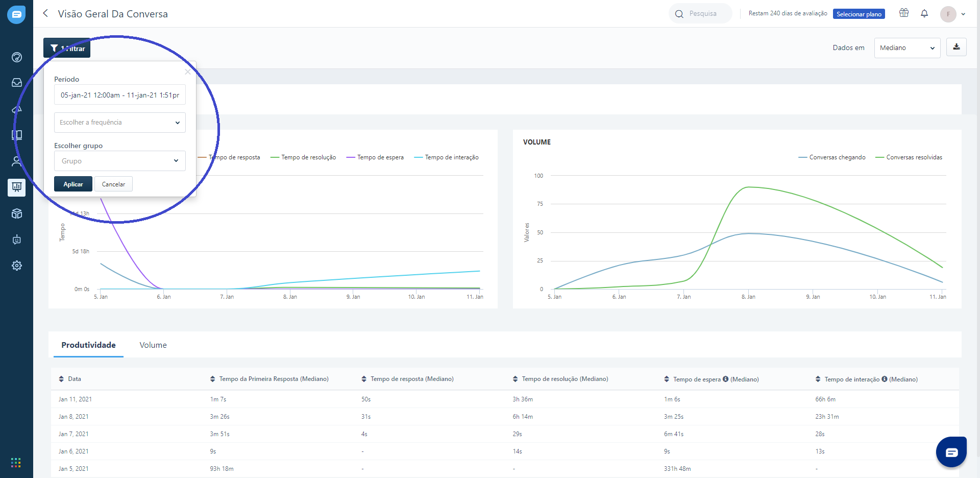Click the Período date range field
This screenshot has height=478, width=980.
coord(120,95)
